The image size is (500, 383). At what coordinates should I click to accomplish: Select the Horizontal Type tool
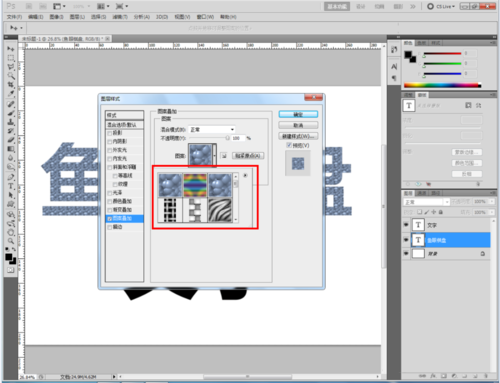(x=11, y=186)
